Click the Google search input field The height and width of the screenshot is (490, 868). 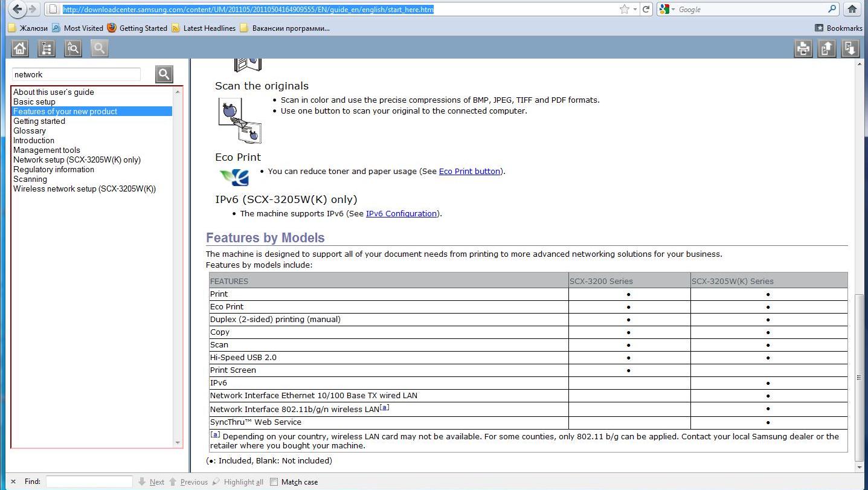click(x=751, y=9)
